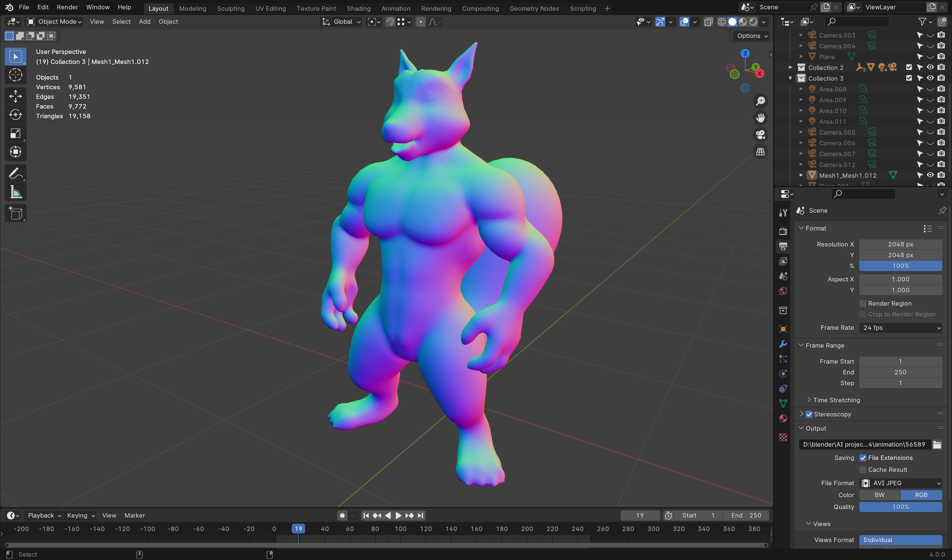Screen dimensions: 952x560
Task: Open the World properties tab
Action: (x=783, y=291)
